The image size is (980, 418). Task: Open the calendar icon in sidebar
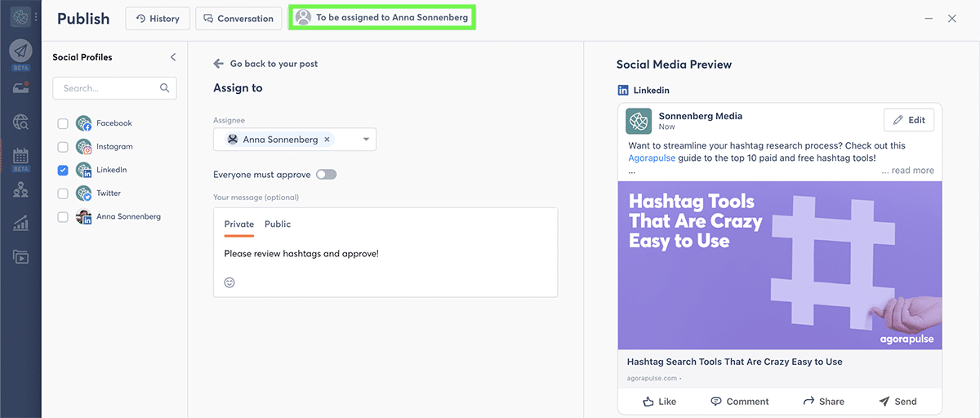[x=20, y=155]
